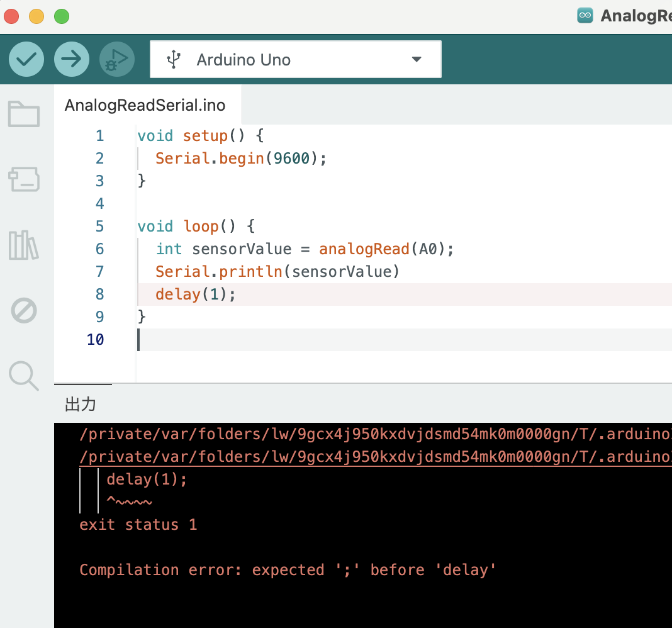Click the Upload arrow button
The width and height of the screenshot is (672, 628).
[72, 59]
